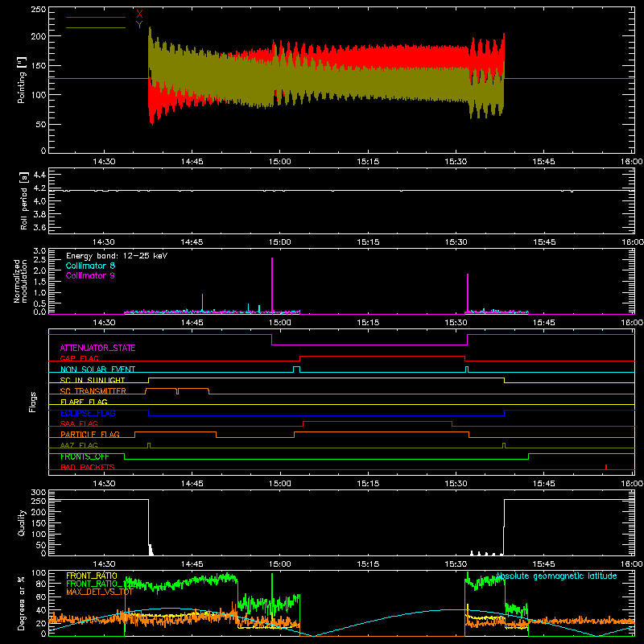
Task: Click the 'Absolute geomagnetic latitude' label
Action: click(556, 576)
